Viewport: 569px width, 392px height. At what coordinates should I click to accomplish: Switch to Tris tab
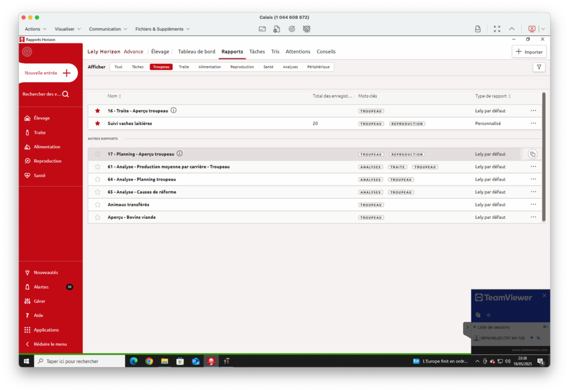(276, 52)
